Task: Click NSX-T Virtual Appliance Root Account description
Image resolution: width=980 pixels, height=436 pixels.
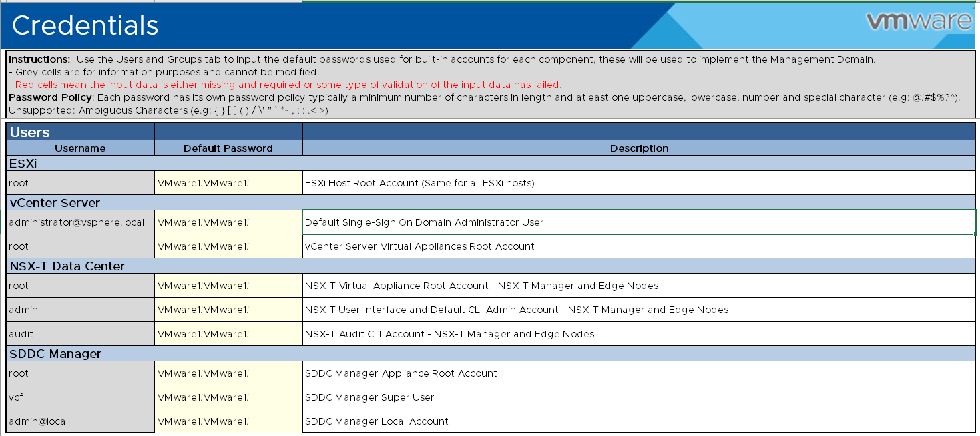Action: [x=639, y=286]
